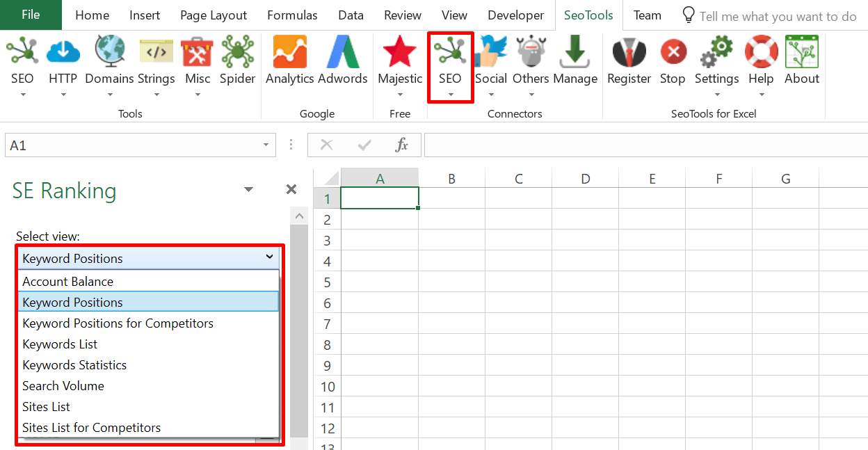
Task: Switch to the Insert tab
Action: (145, 15)
